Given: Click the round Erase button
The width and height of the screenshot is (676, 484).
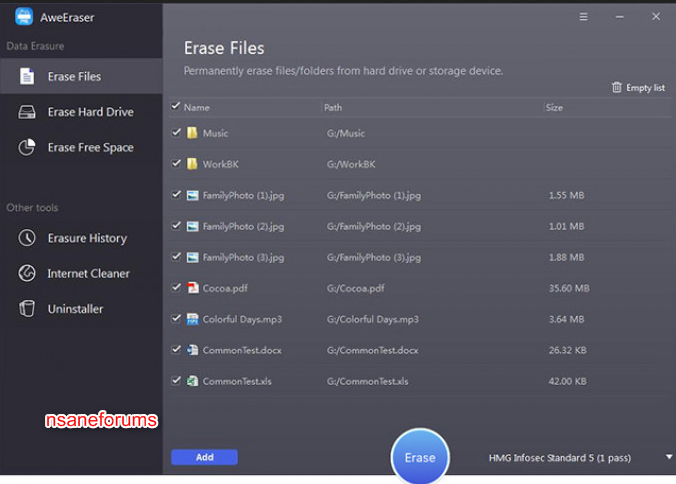Looking at the screenshot, I should click(x=420, y=457).
